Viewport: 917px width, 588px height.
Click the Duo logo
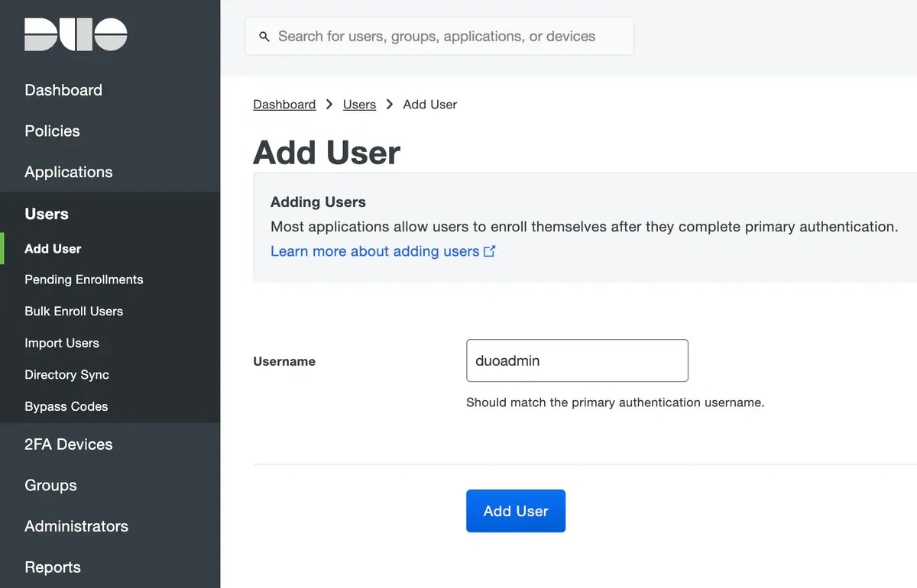click(x=74, y=34)
